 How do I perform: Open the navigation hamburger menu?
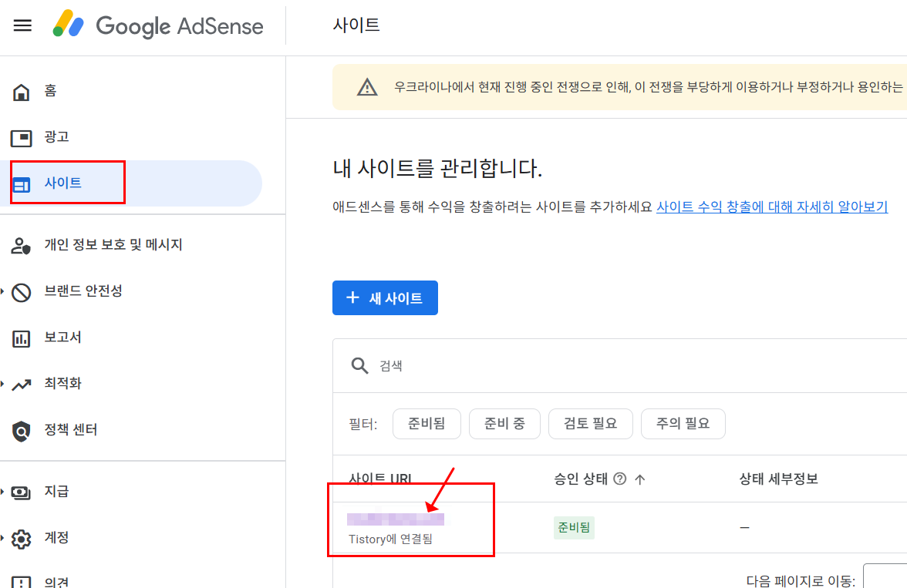pos(22,25)
